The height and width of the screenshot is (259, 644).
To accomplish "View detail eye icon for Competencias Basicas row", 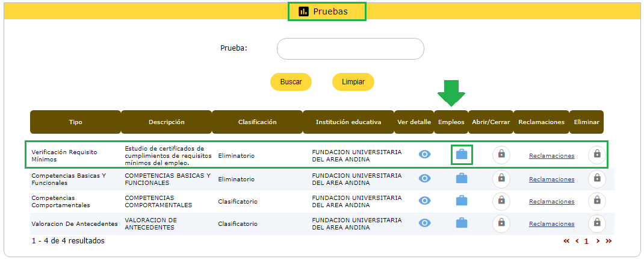I will coord(424,178).
